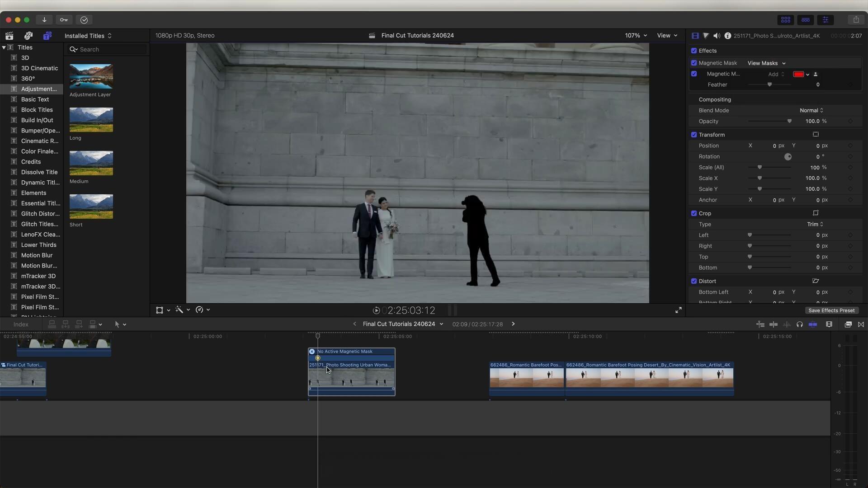The width and height of the screenshot is (868, 488).
Task: Click the Save Effects Preset button
Action: pyautogui.click(x=831, y=310)
